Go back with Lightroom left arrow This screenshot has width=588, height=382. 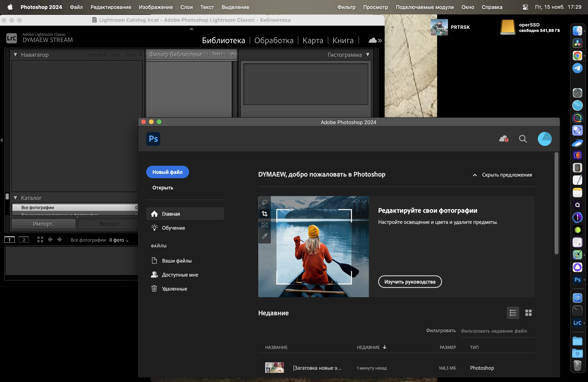50,239
